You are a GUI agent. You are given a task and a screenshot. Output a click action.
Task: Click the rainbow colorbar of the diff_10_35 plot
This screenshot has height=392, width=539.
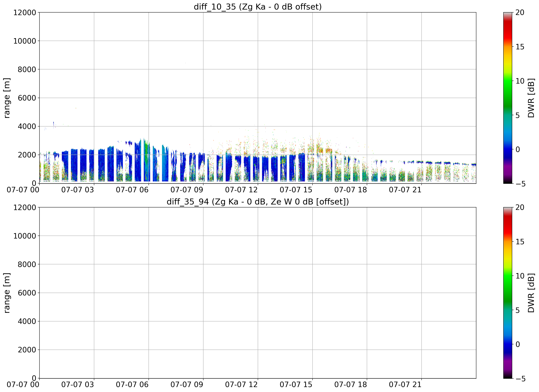508,98
